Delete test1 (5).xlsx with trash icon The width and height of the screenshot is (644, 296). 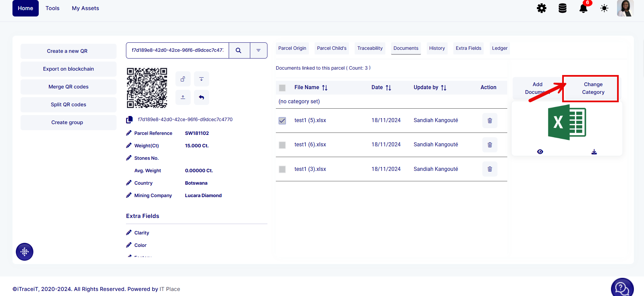click(x=490, y=120)
